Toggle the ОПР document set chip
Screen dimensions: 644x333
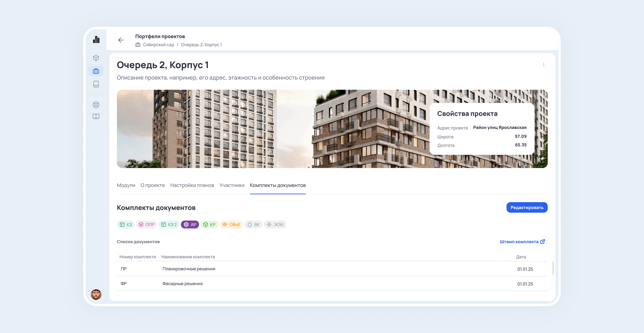[x=147, y=224]
